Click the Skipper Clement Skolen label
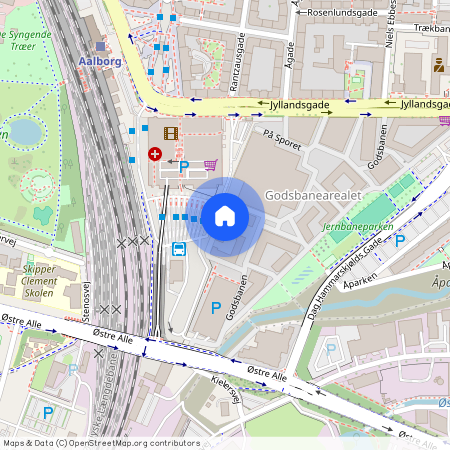This screenshot has height=450, width=450. (39, 281)
